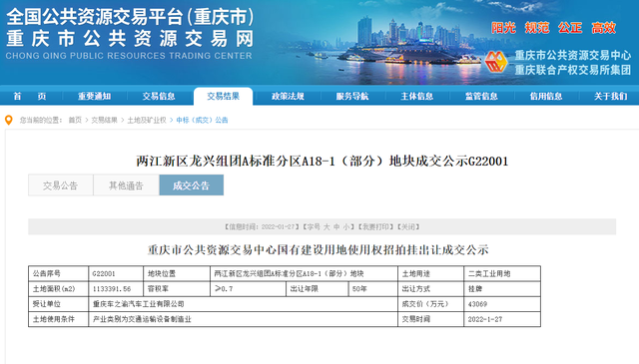Open the 关于我们 page

610,97
